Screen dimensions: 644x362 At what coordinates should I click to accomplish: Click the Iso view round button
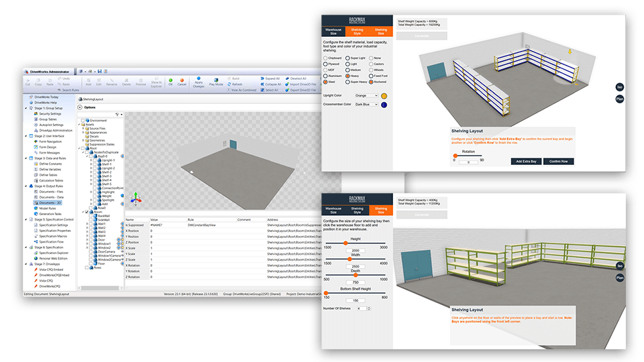point(620,86)
